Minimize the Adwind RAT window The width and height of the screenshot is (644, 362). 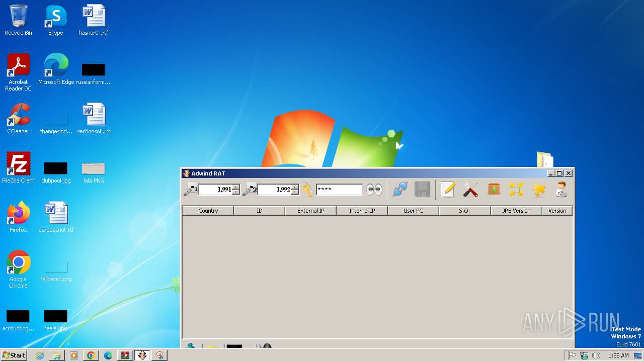pos(551,173)
